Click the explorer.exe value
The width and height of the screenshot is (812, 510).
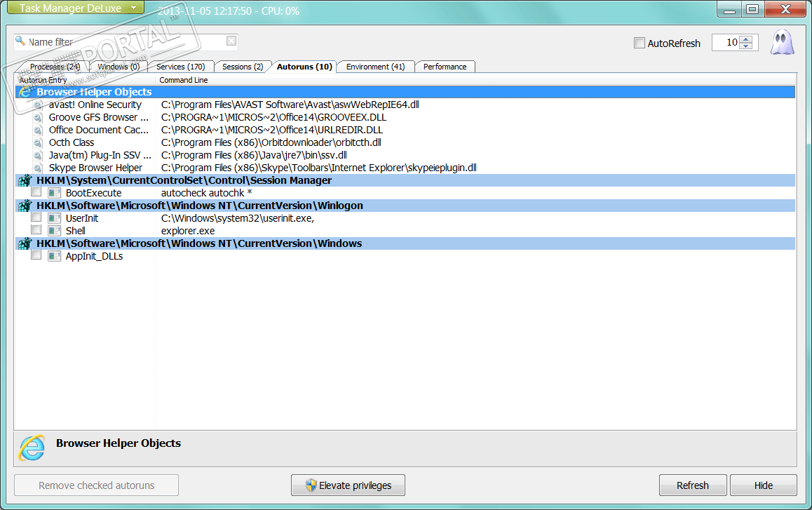[187, 231]
